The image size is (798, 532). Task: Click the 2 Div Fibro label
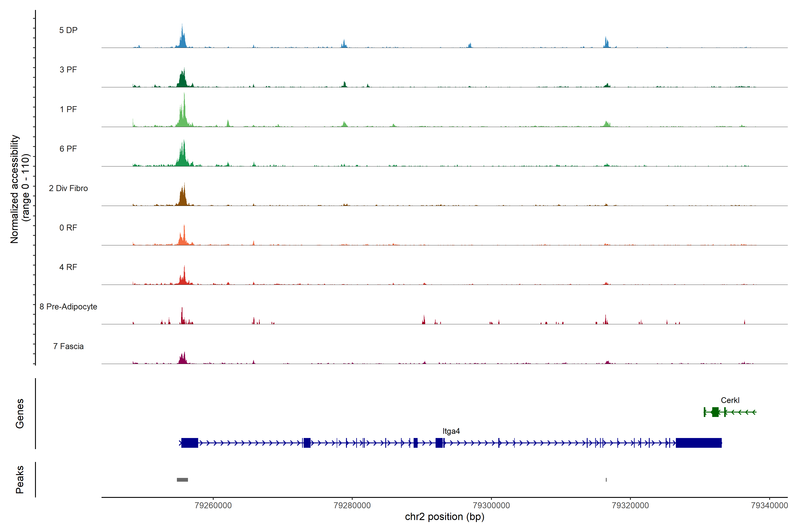68,188
